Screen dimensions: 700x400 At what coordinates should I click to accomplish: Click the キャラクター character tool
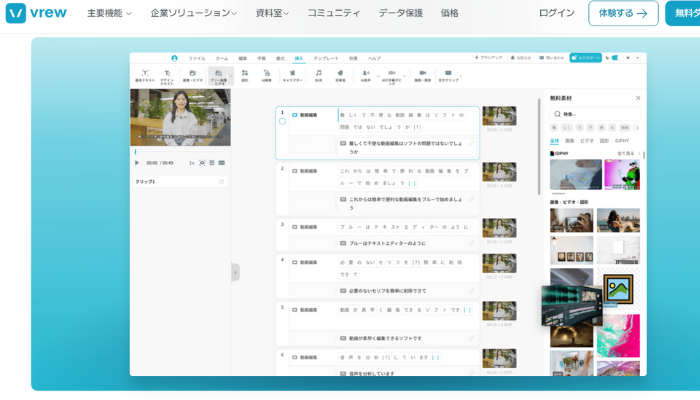[292, 75]
